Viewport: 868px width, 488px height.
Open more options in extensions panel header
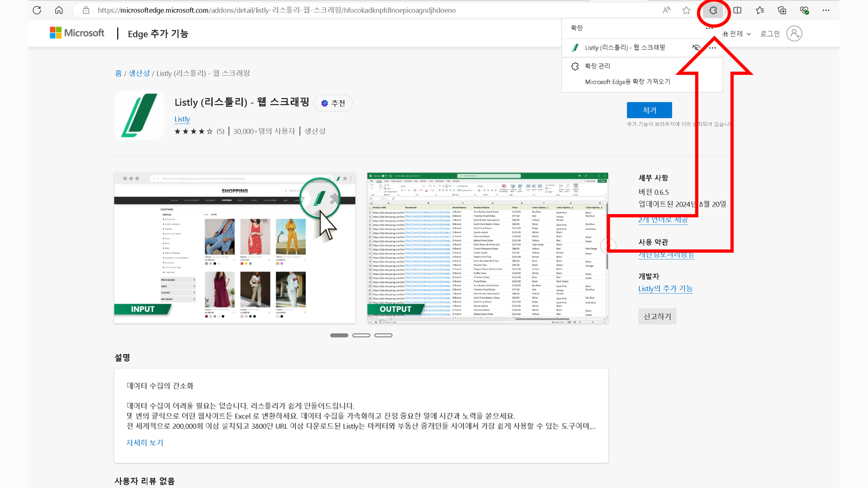pos(710,28)
